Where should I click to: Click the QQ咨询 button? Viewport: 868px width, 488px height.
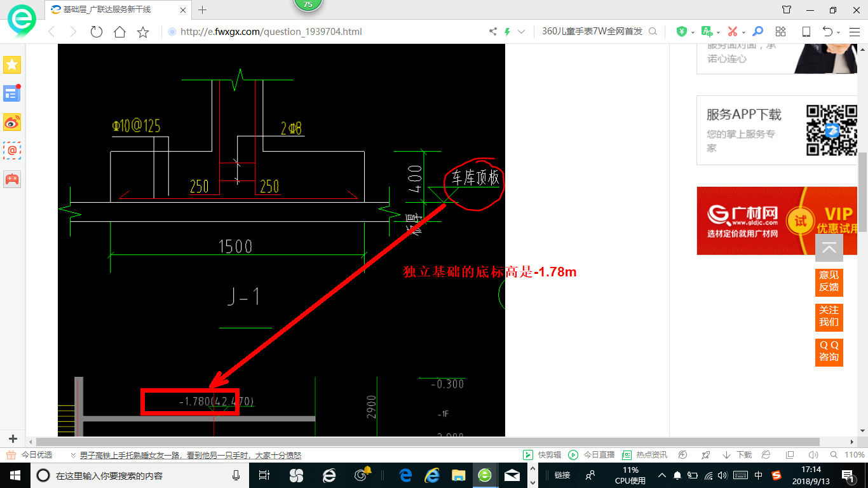pos(829,351)
